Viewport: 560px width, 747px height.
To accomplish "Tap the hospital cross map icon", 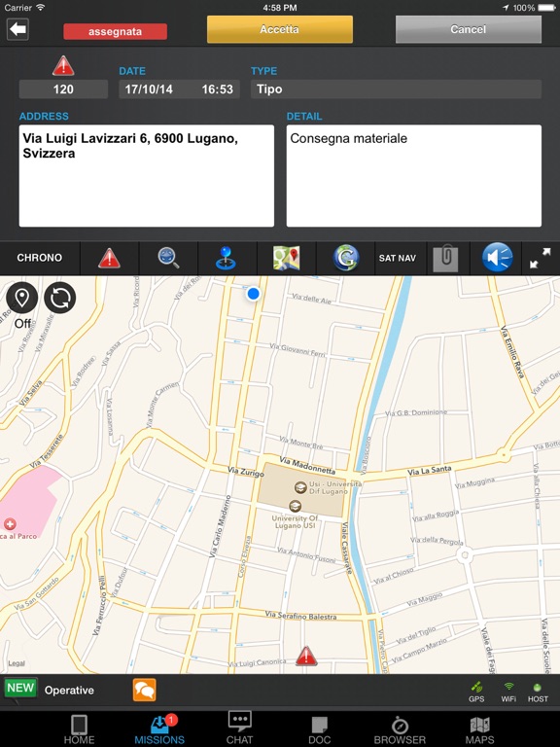I will tap(10, 524).
